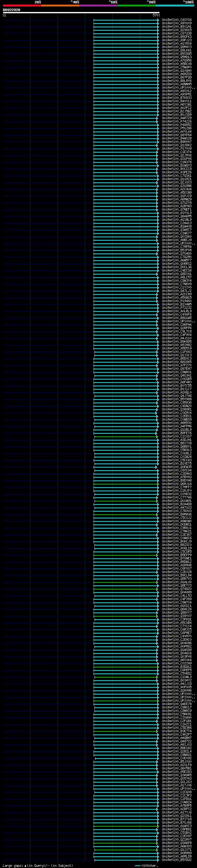Select the UniRef100_B4WS28 label
This screenshot has height=868, width=197.
176,139
